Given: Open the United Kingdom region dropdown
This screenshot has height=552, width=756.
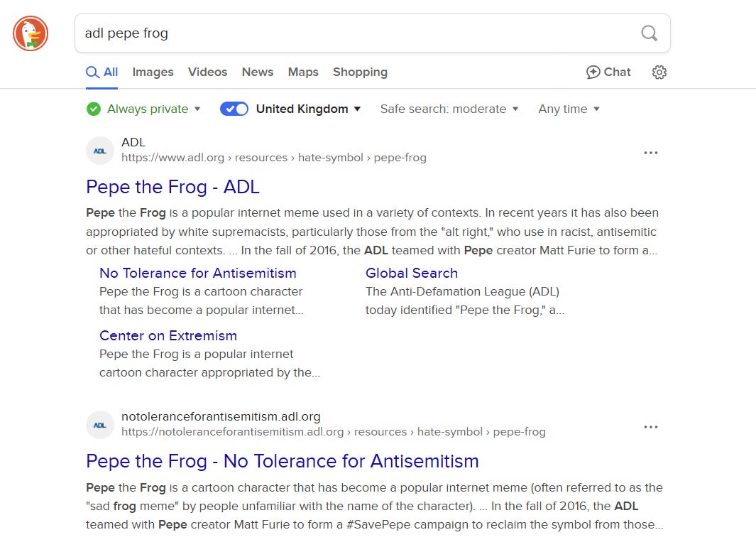Looking at the screenshot, I should coord(308,109).
